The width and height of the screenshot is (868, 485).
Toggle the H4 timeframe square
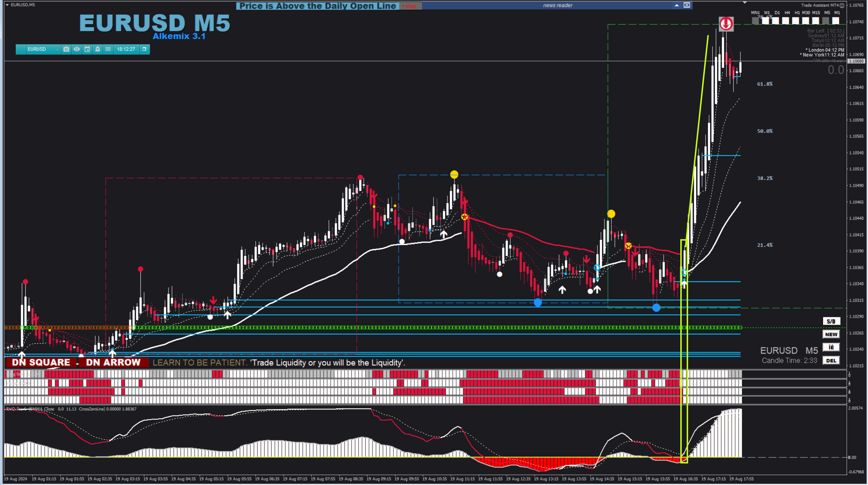pos(785,21)
